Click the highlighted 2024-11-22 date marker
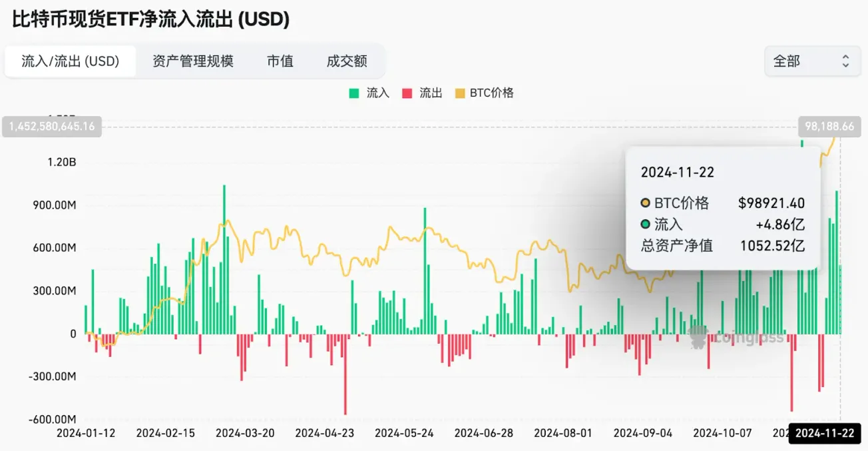Viewport: 868px width, 451px height. pyautogui.click(x=825, y=434)
